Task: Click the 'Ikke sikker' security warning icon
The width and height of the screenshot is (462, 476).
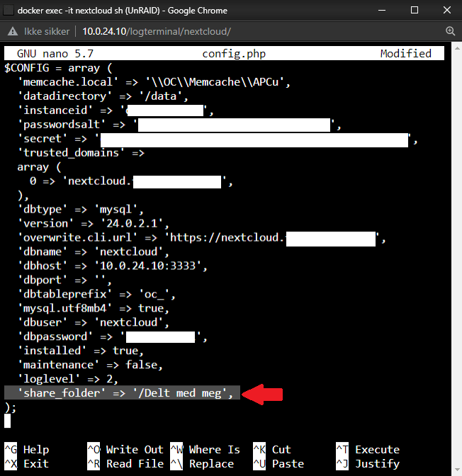Action: point(13,31)
